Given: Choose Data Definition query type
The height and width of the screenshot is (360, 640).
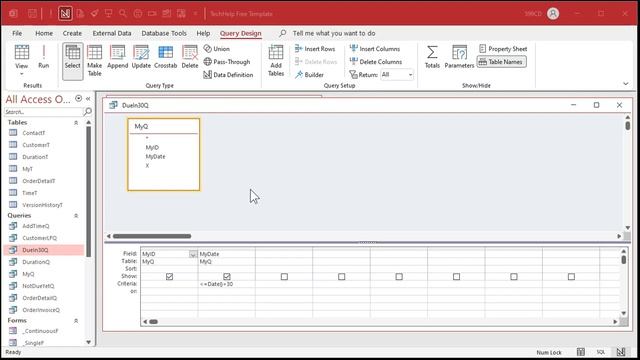Looking at the screenshot, I should click(228, 75).
